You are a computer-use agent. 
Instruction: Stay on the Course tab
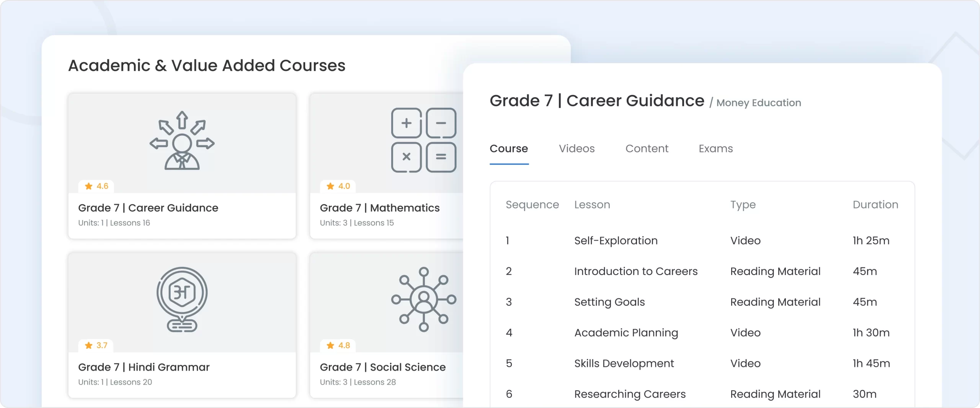[x=509, y=149]
